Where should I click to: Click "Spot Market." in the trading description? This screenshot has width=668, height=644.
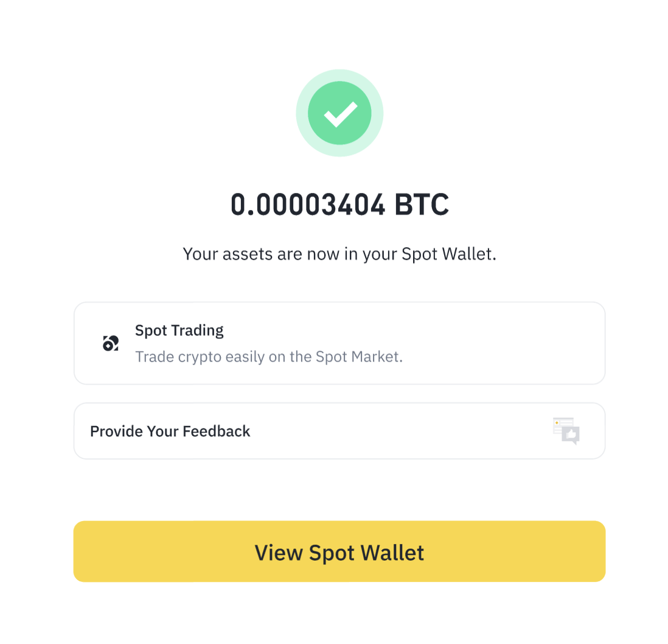[359, 357]
